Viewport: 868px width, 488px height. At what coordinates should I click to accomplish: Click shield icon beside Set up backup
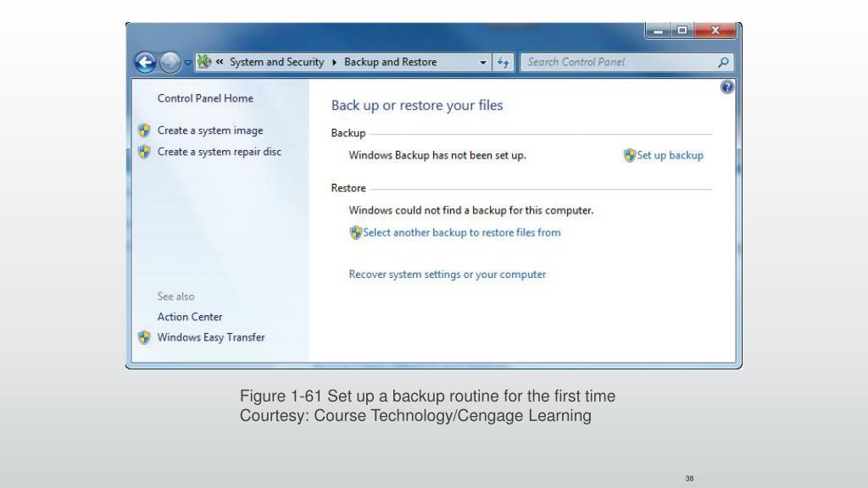[x=630, y=156]
